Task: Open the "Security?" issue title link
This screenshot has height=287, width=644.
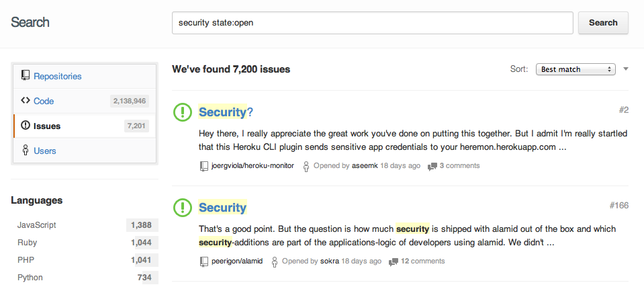Action: click(226, 112)
